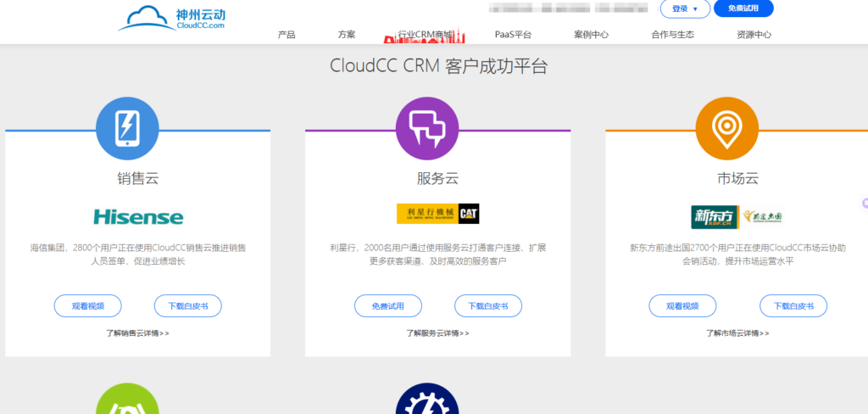Click the CloudCC cloud logo
The width and height of the screenshot is (868, 414).
click(x=171, y=19)
